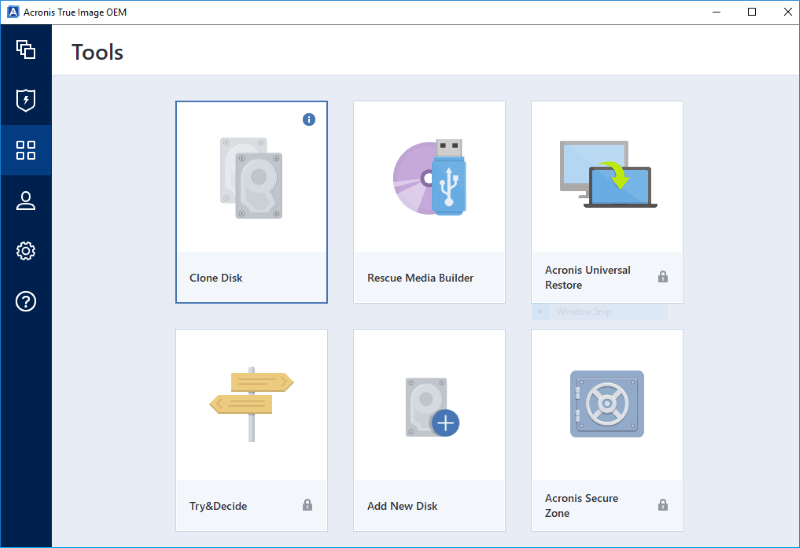Click the Add New Disk drive image

[x=432, y=407]
